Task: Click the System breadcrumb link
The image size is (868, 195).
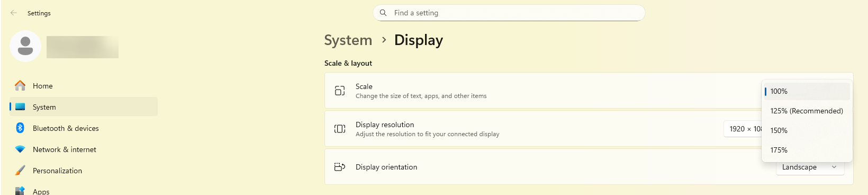Action: 348,40
